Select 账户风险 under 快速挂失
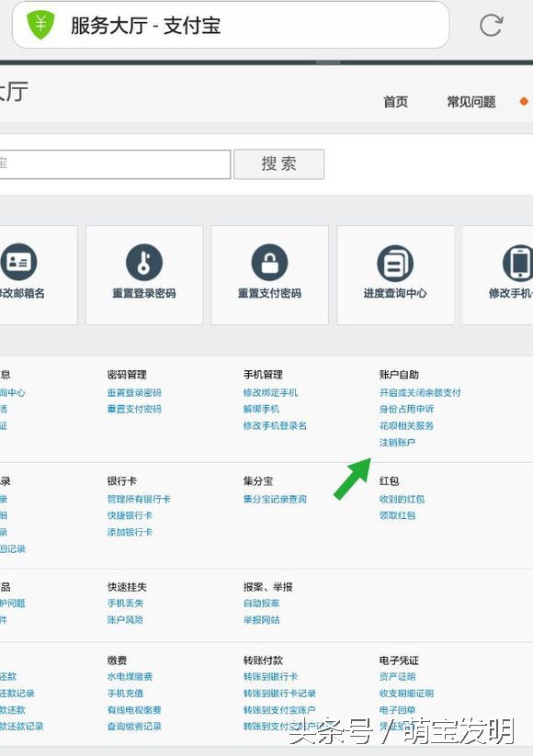The width and height of the screenshot is (533, 756). point(125,619)
